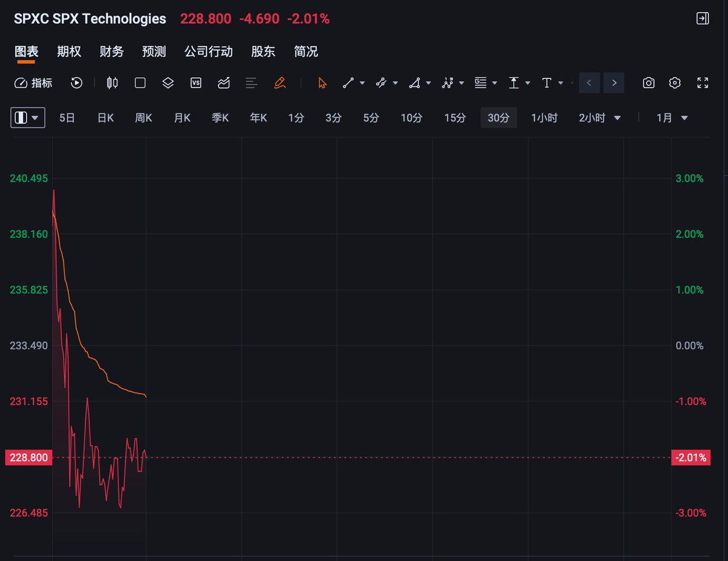Click the square frame icon in toolbar
This screenshot has height=561, width=728.
[140, 83]
